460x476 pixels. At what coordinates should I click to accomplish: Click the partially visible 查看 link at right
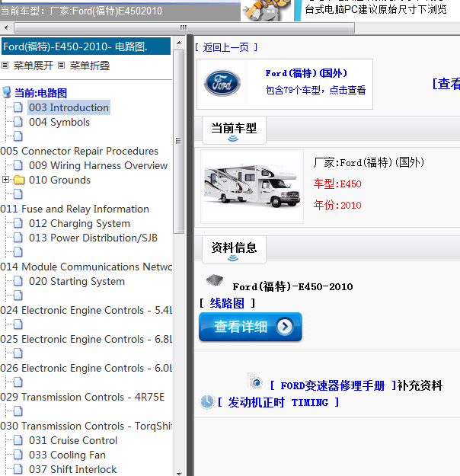tap(446, 84)
